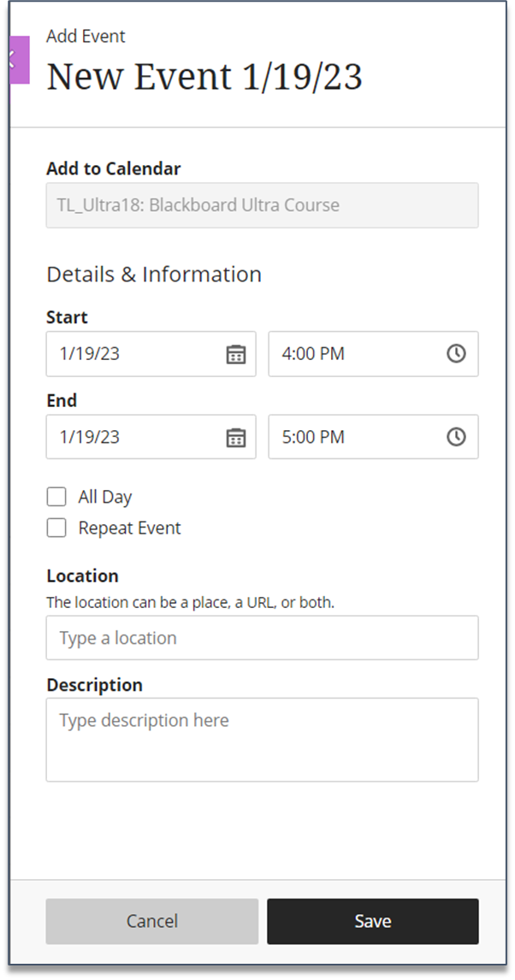Click the Start date 1/19/23 text field
515x980 pixels.
pos(151,354)
